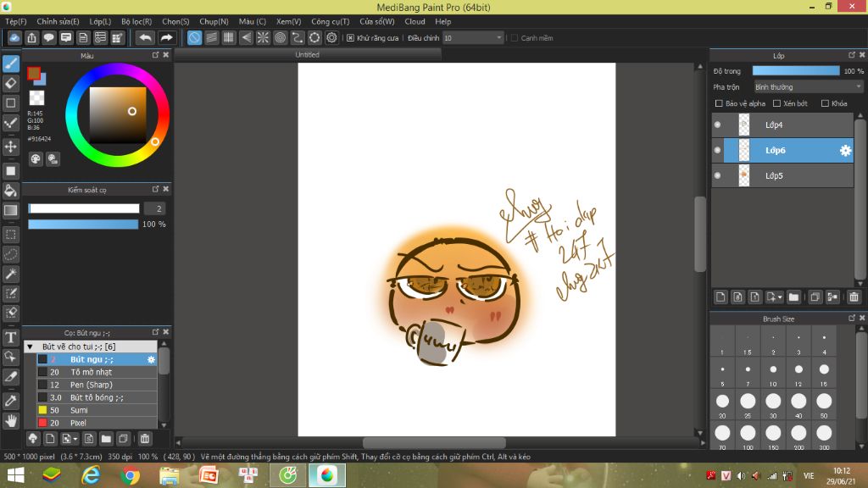The height and width of the screenshot is (488, 868).
Task: Select Pen (Sharp) brush
Action: point(97,385)
